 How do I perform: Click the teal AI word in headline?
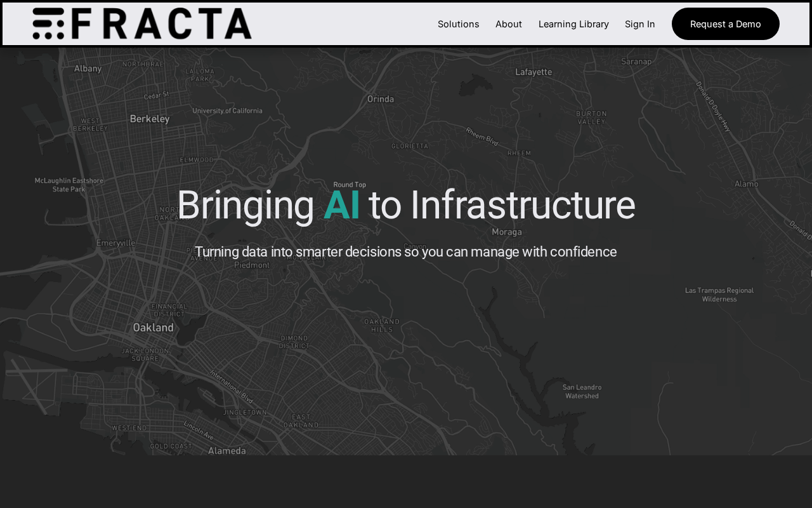point(341,206)
